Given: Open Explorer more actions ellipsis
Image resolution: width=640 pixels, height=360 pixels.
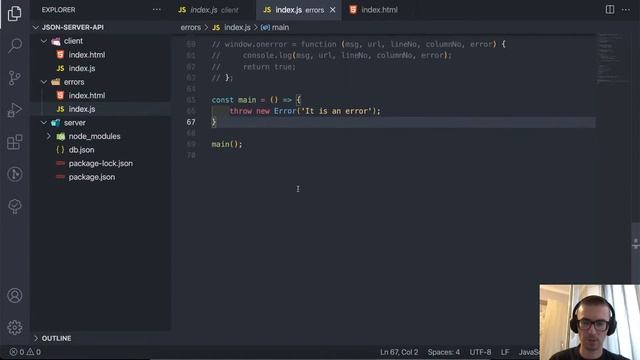Looking at the screenshot, I should pos(156,10).
